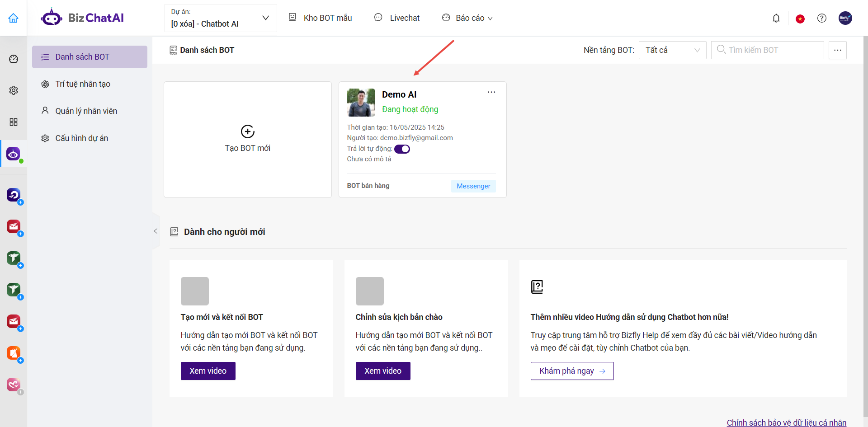Viewport: 868px width, 427px height.
Task: Open Chính sách bảo vệ dữ liệu cá nhân link
Action: [x=787, y=422]
